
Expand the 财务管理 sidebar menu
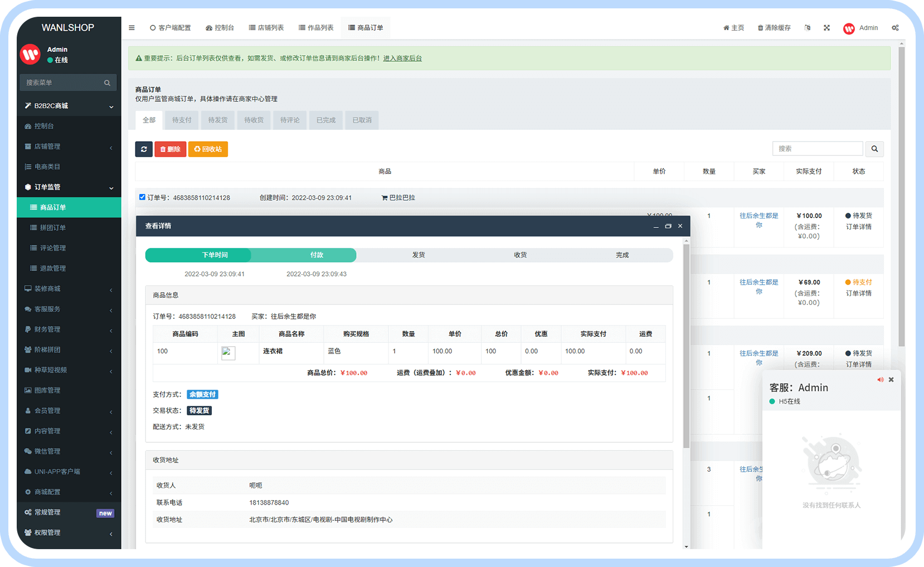[x=69, y=329]
